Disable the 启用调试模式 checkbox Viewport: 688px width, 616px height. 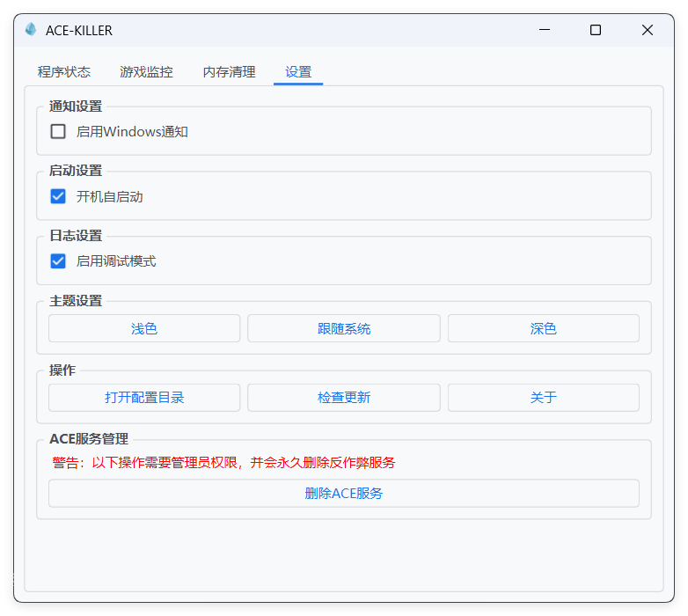pyautogui.click(x=58, y=261)
